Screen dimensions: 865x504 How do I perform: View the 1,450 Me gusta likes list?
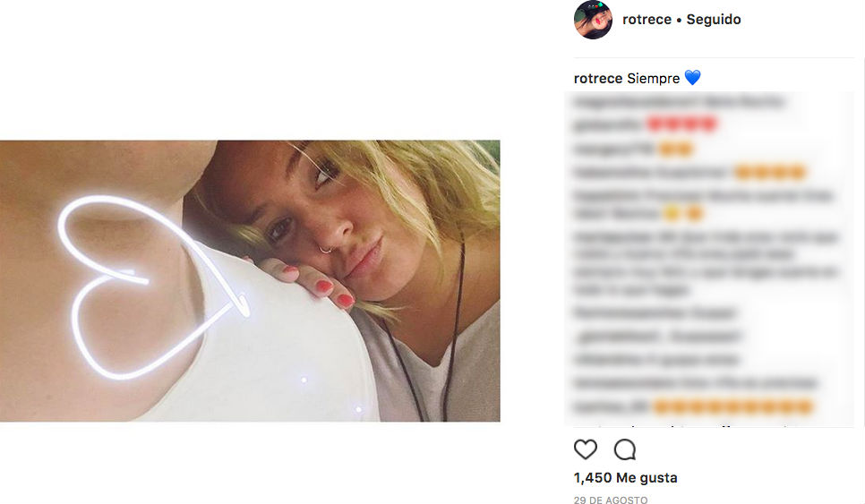[625, 478]
